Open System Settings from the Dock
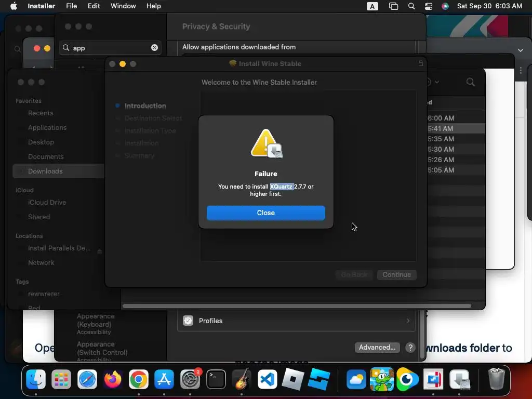 (190, 379)
